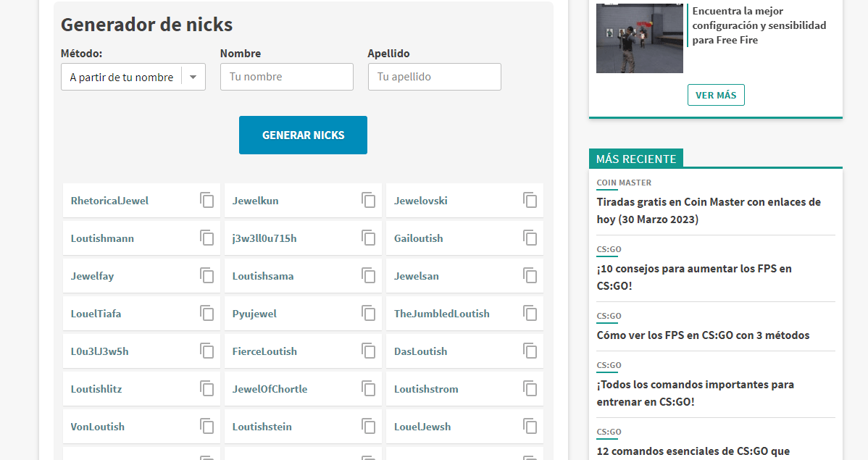Viewport: 868px width, 460px height.
Task: Open the Método dropdown
Action: click(133, 77)
